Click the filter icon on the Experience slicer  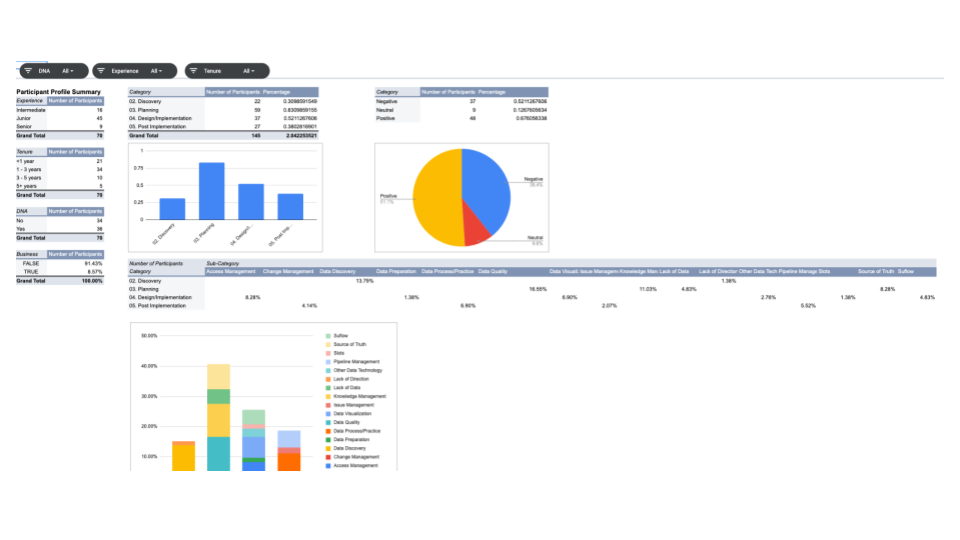point(101,71)
